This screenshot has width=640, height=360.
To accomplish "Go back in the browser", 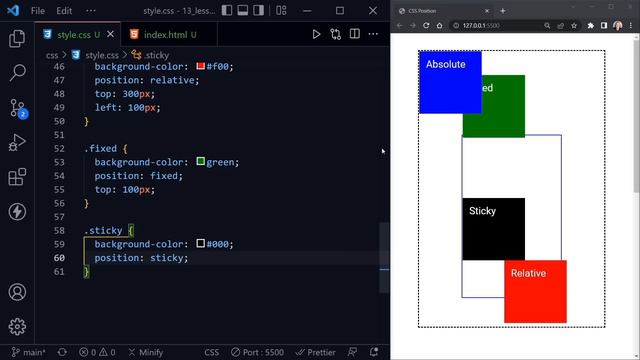I will 400,25.
